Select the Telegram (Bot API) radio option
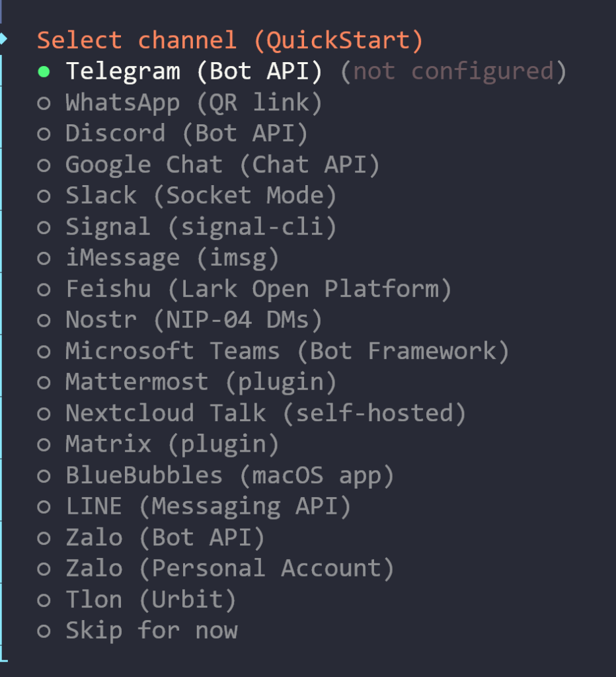This screenshot has height=677, width=616. click(193, 71)
